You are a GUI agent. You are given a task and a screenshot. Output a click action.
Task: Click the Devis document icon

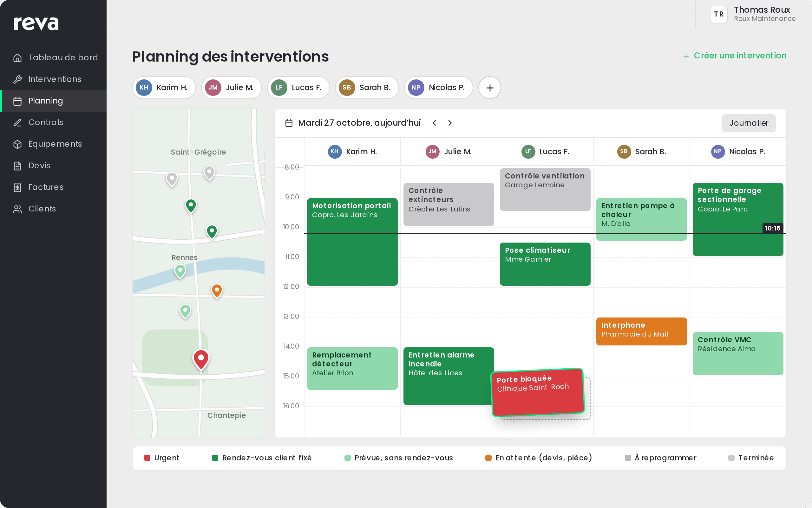coord(17,166)
